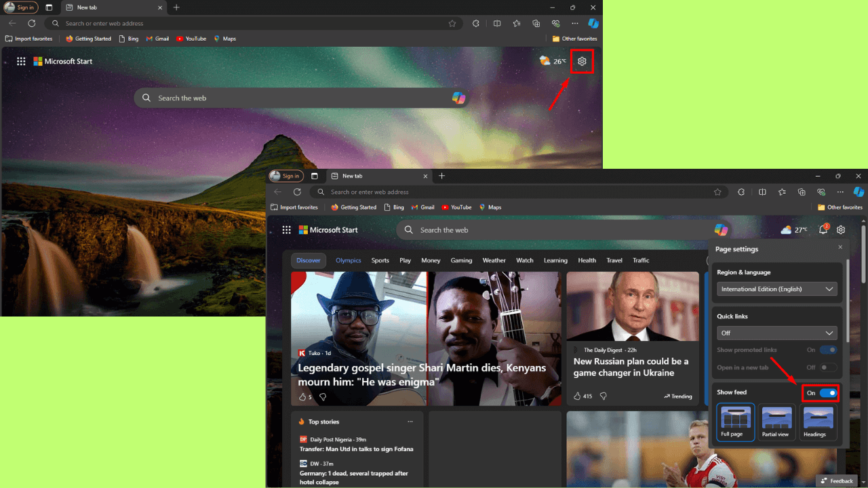Open Settings and more (…) in back window
The image size is (868, 488).
pyautogui.click(x=575, y=23)
